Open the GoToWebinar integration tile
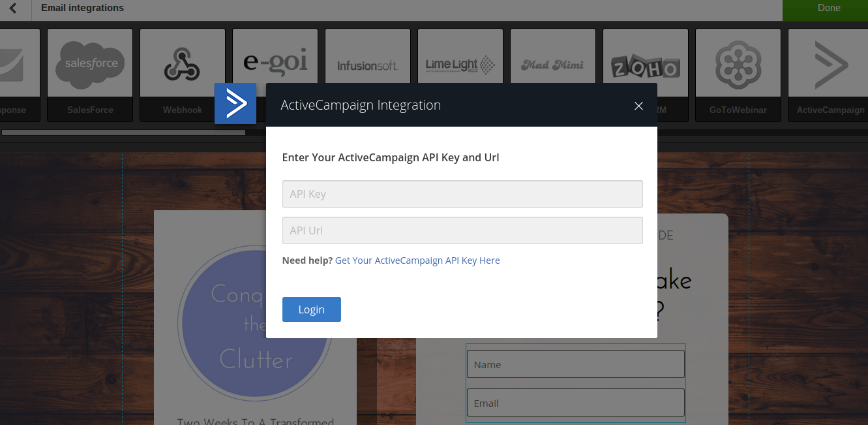 click(x=738, y=75)
